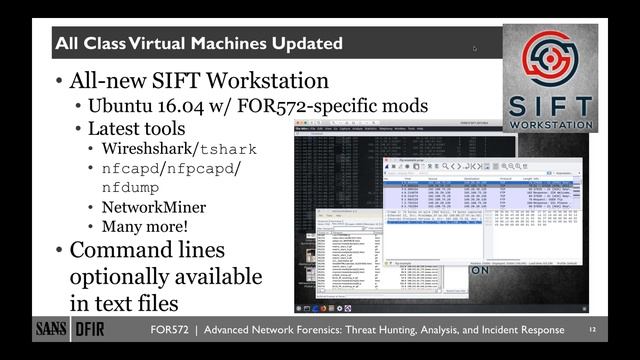Click the Wireshark display filter input field
The width and height of the screenshot is (640, 360).
pyautogui.click(x=465, y=173)
